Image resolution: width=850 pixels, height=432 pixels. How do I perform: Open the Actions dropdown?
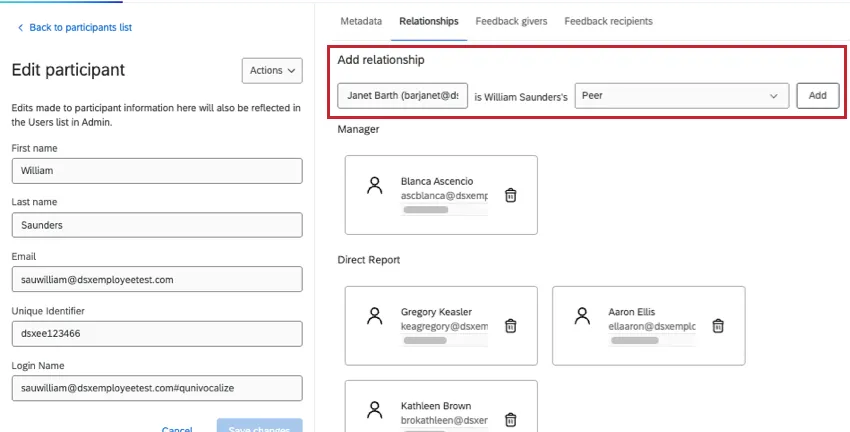click(272, 70)
